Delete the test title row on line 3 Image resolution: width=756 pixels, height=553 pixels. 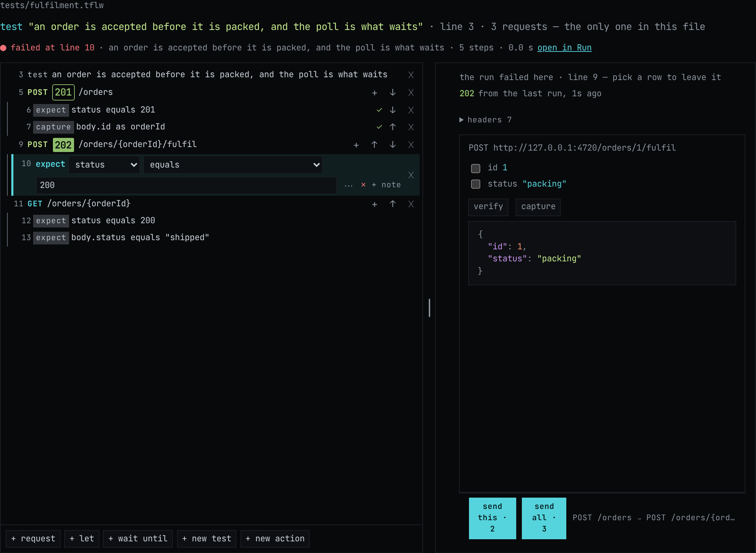[411, 75]
